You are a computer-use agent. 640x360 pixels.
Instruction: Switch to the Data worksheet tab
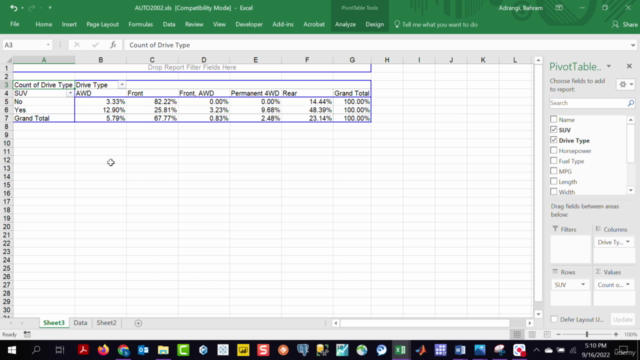click(x=80, y=323)
